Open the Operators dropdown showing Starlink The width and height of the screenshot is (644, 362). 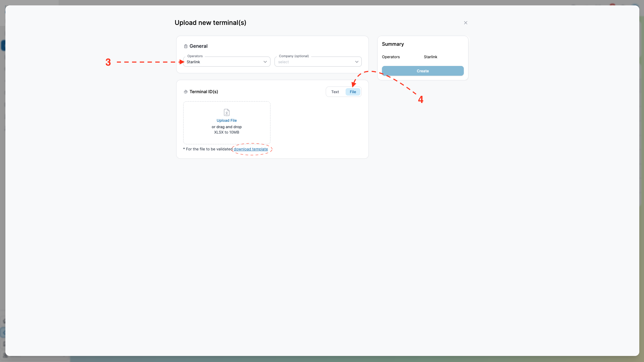pyautogui.click(x=227, y=62)
